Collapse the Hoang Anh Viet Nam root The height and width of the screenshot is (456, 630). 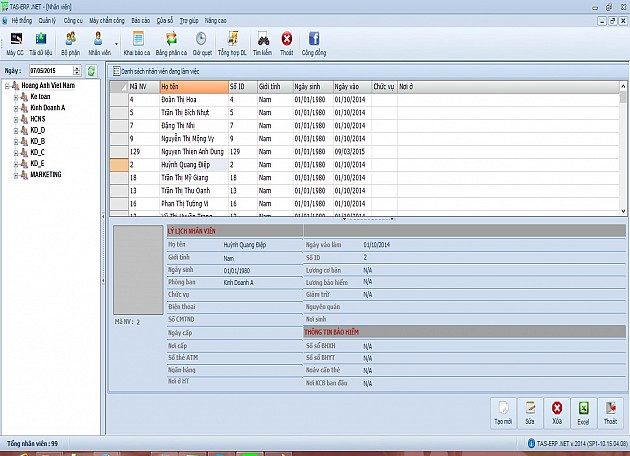coord(7,86)
